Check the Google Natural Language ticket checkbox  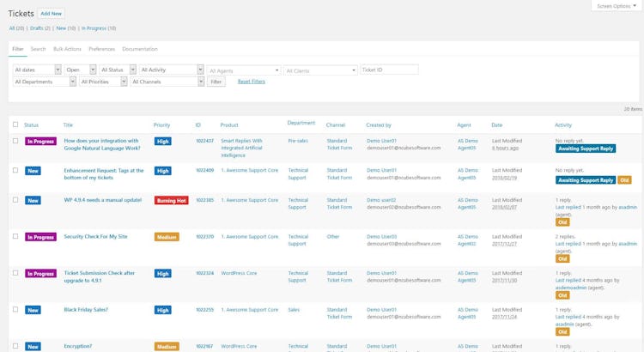click(x=15, y=141)
